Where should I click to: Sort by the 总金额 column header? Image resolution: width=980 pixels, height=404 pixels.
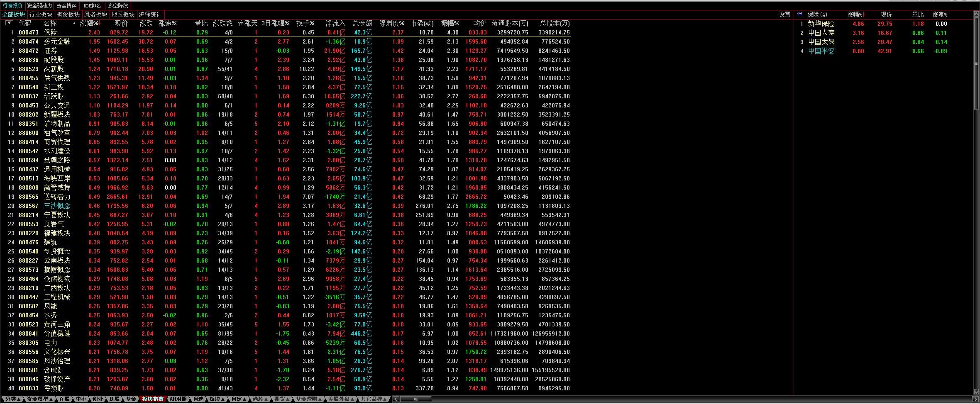point(362,23)
